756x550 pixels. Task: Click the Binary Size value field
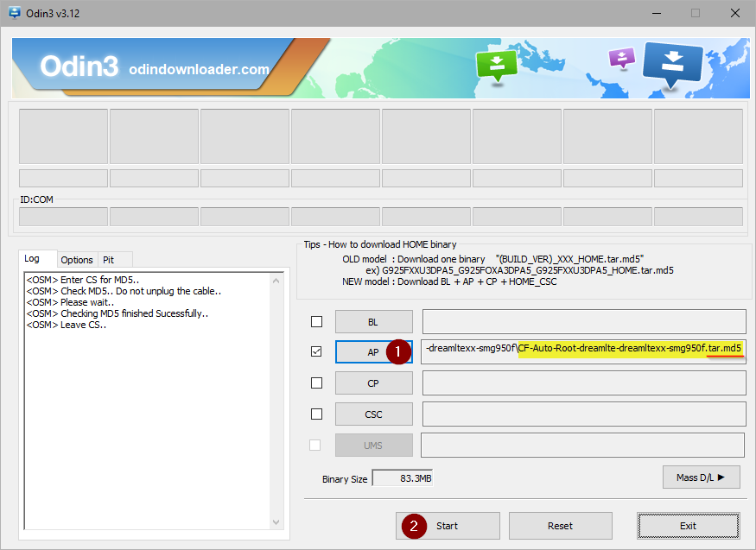click(x=403, y=478)
